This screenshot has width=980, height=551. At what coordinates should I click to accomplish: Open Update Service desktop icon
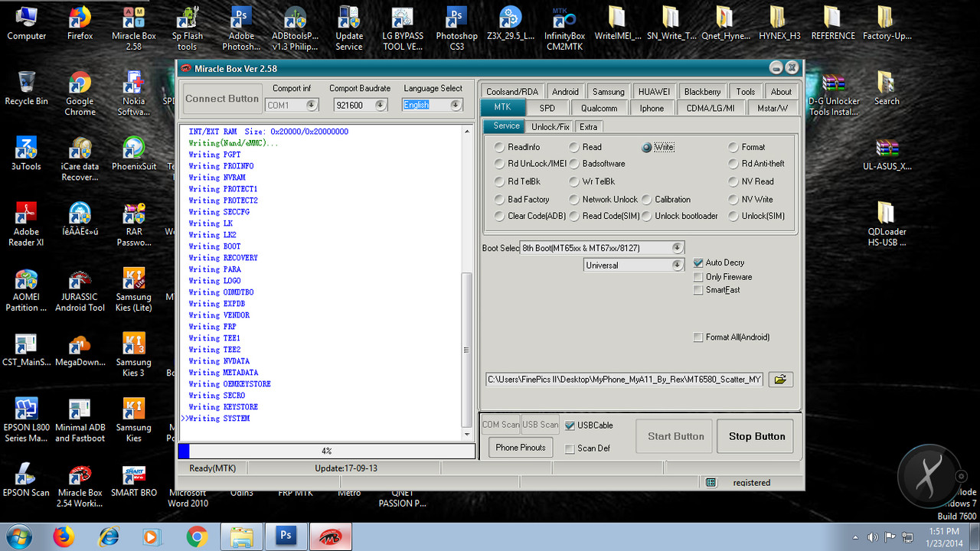349,28
